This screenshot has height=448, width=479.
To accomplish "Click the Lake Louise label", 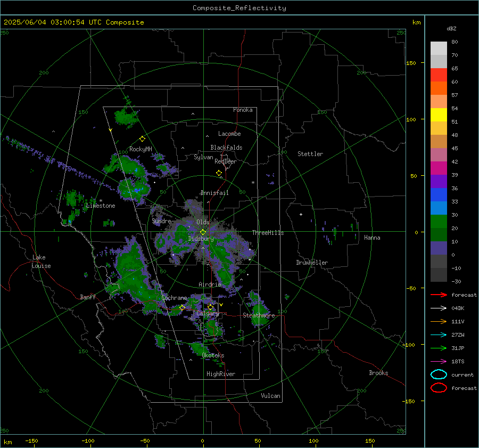I will click(x=41, y=262).
